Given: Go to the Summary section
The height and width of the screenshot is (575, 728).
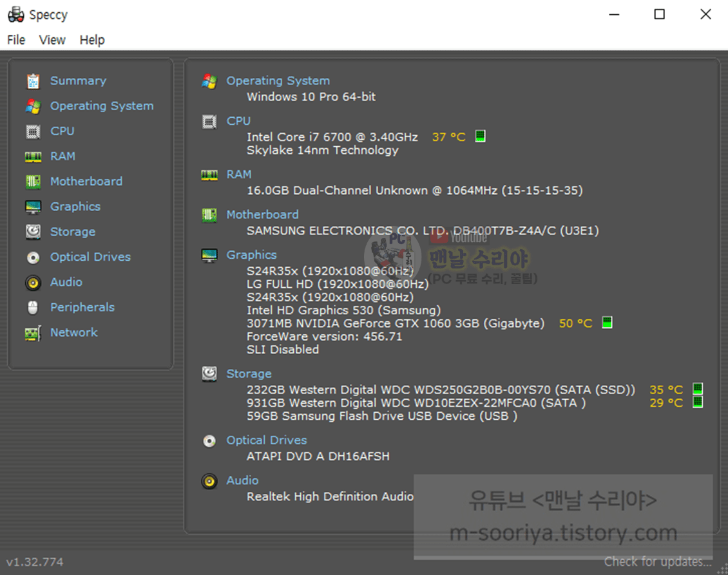Looking at the screenshot, I should click(x=79, y=80).
